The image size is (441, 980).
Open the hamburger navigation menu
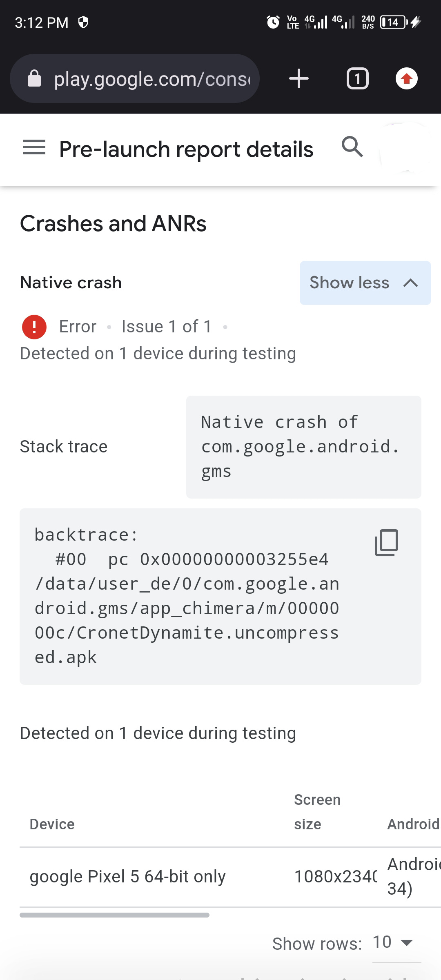34,147
